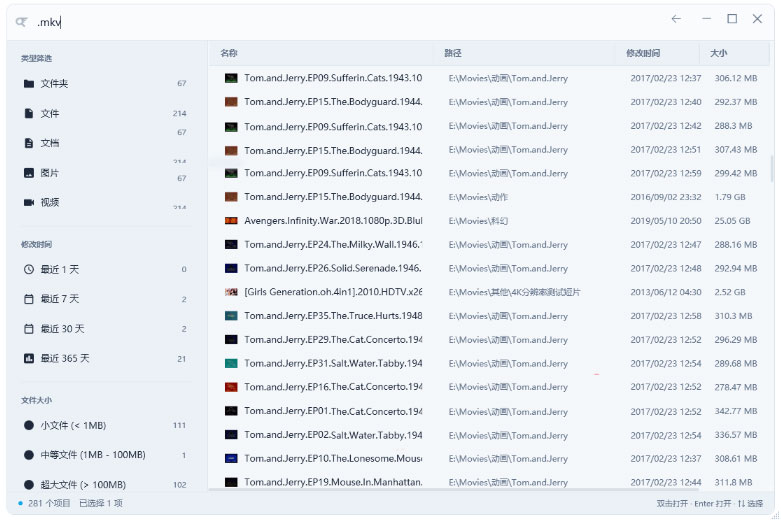Sort by 修改时间 column header
781x520 pixels.
pyautogui.click(x=643, y=53)
